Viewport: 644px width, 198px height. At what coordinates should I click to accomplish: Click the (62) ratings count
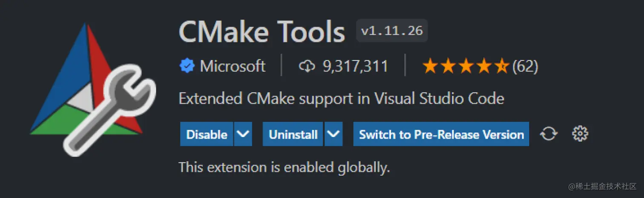click(525, 66)
